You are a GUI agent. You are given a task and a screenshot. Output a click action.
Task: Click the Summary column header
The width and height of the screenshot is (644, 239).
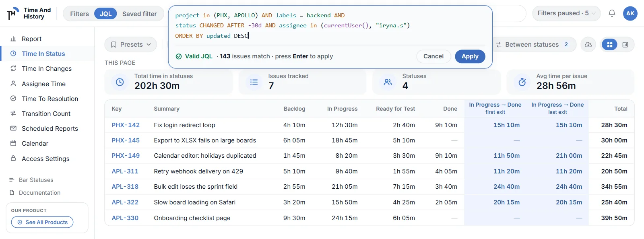[167, 109]
